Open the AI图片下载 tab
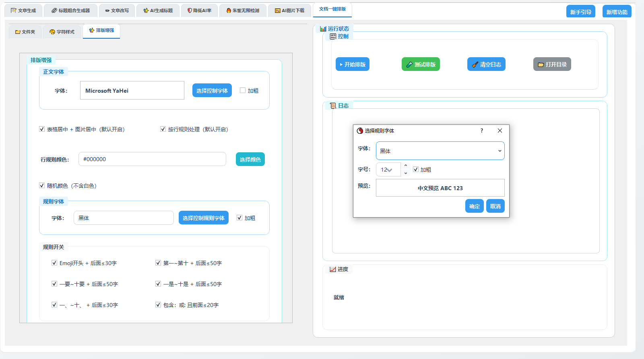The width and height of the screenshot is (644, 359). pyautogui.click(x=289, y=10)
